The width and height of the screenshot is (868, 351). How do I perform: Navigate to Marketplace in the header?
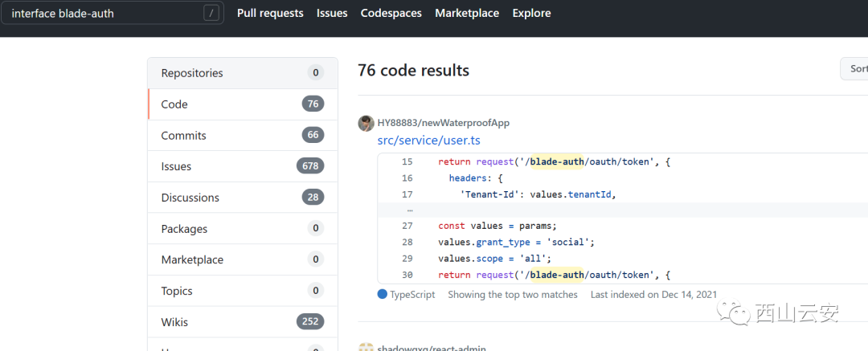[467, 13]
